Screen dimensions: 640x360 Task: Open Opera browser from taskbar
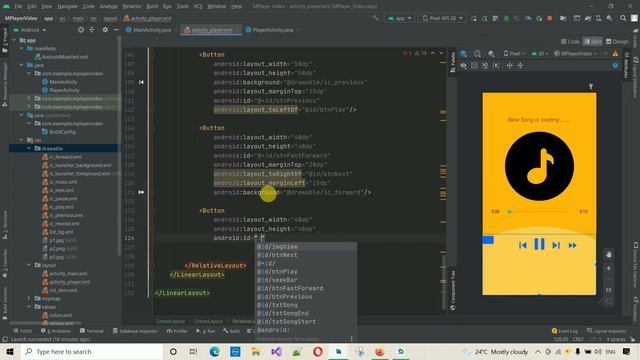(318, 351)
